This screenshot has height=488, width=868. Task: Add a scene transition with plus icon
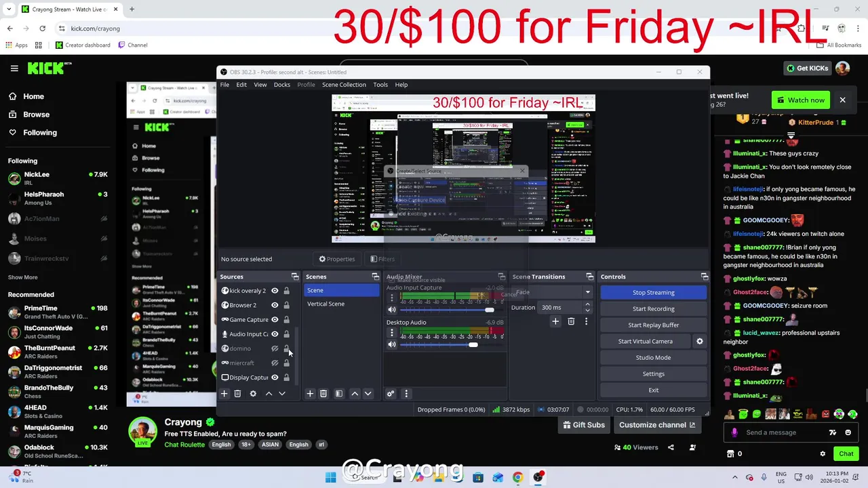555,321
